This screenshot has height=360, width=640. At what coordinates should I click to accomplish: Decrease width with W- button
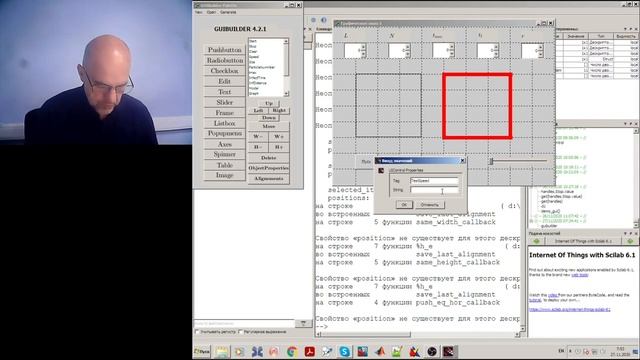[x=258, y=136]
